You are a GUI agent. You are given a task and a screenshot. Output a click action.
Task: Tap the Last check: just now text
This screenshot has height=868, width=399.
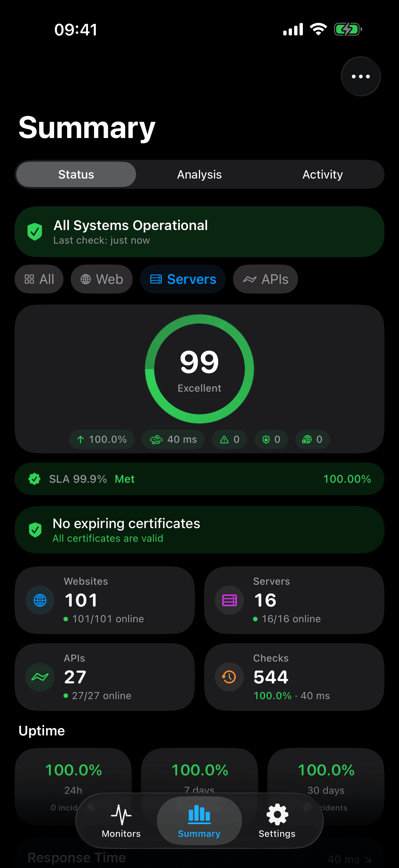click(x=102, y=240)
